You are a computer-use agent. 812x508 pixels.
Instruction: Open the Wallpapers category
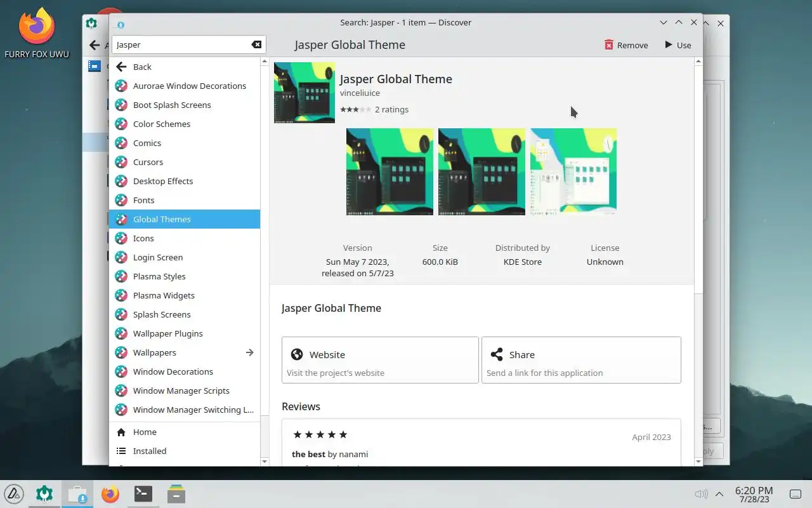click(185, 352)
